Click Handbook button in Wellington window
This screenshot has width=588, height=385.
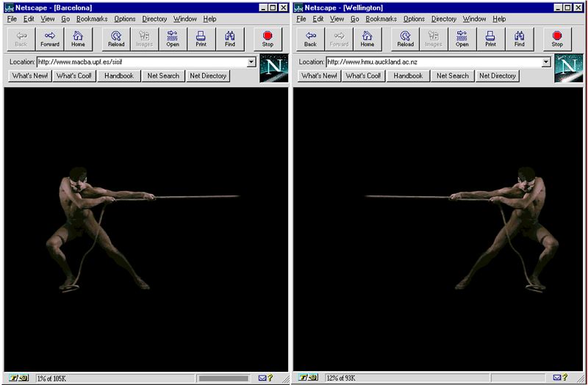point(408,76)
